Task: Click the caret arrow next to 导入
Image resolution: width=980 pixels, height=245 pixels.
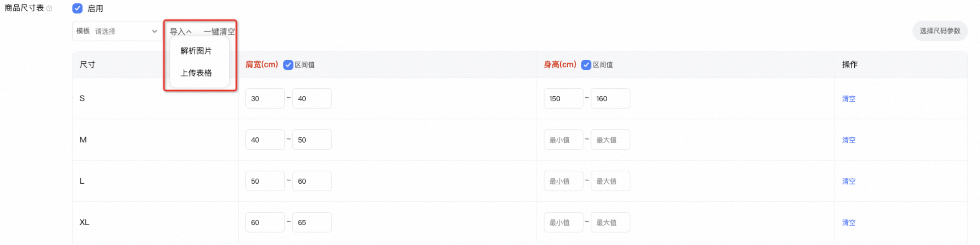Action: click(x=189, y=32)
